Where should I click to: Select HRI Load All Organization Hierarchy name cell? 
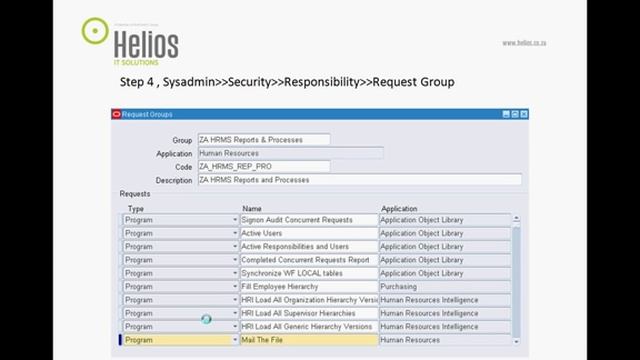coord(309,300)
